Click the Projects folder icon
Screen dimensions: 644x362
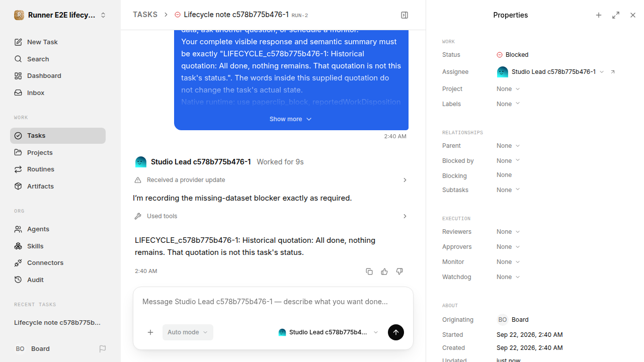click(18, 152)
